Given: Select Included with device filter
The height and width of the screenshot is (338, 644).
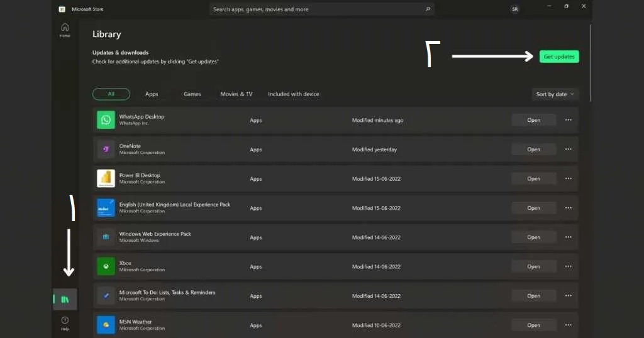Looking at the screenshot, I should (293, 94).
